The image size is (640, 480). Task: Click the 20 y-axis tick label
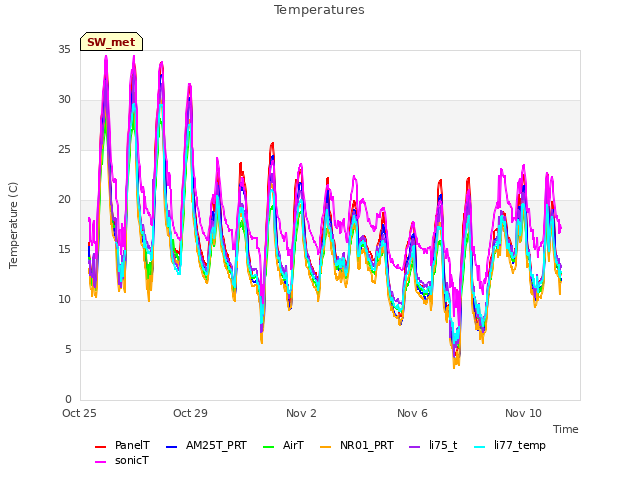coord(64,200)
